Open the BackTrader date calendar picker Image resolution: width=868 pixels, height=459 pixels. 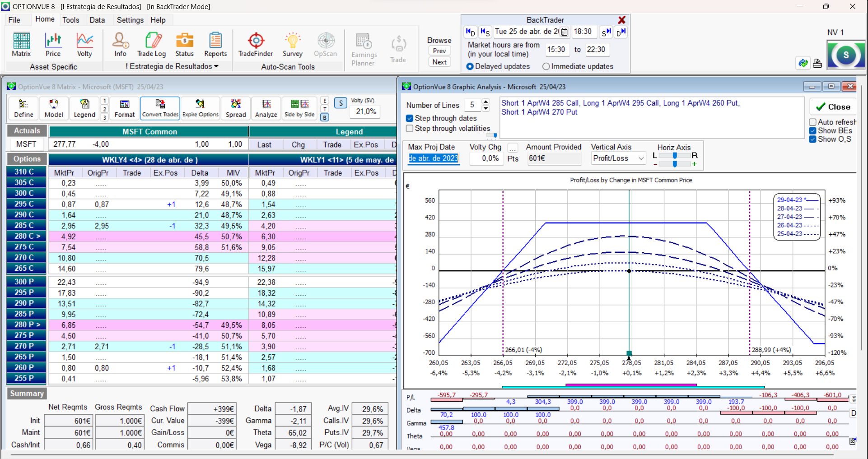[565, 32]
